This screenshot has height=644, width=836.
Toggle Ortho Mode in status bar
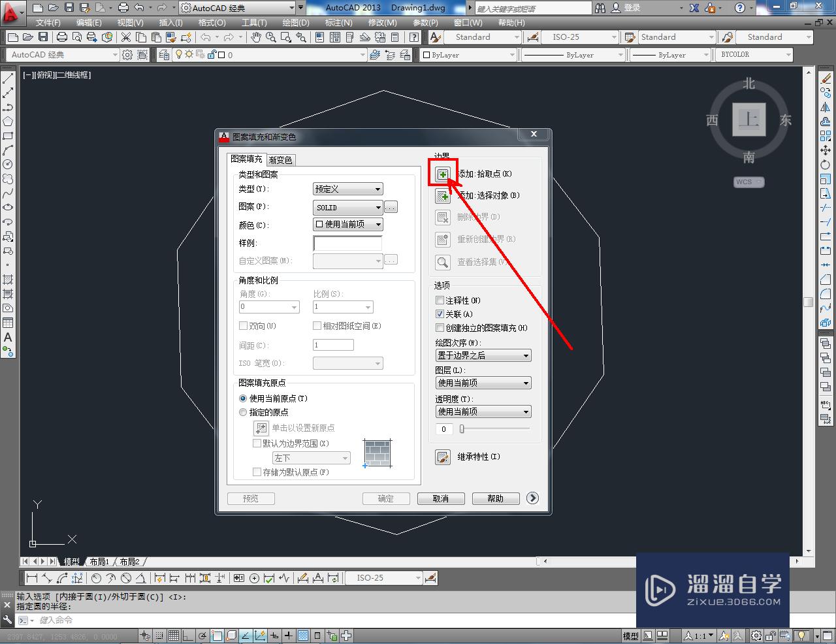188,636
